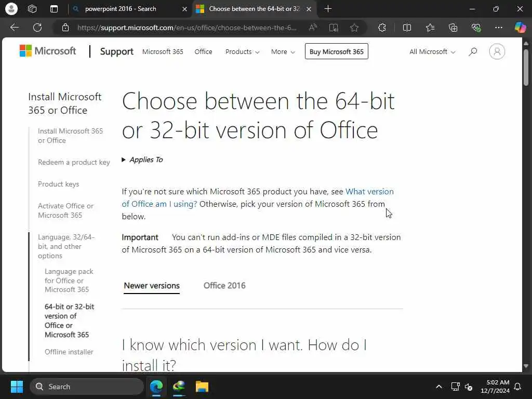Viewport: 532px width, 399px height.
Task: Open Browser essentials heart icon
Action: click(476, 28)
